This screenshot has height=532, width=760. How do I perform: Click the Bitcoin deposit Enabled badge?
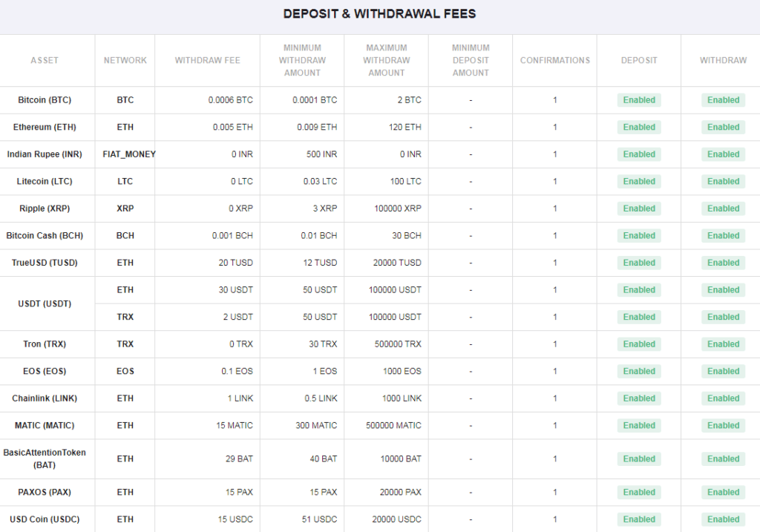click(x=639, y=100)
